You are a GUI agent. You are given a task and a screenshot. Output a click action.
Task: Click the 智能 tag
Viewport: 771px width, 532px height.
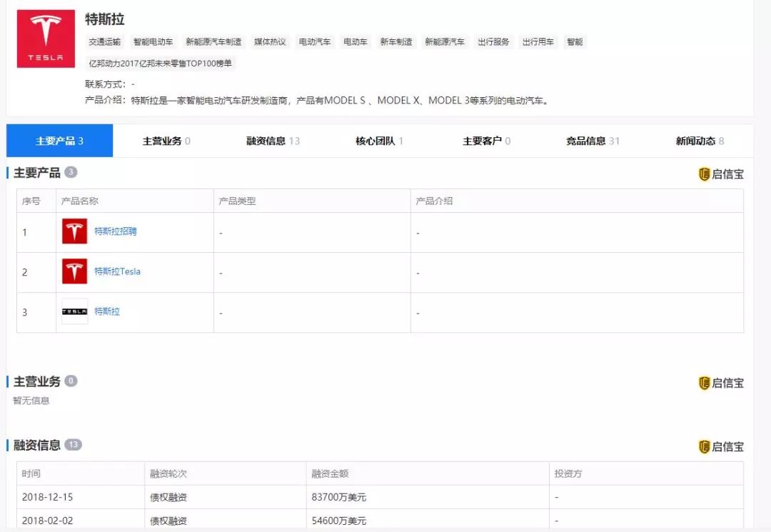[x=575, y=42]
